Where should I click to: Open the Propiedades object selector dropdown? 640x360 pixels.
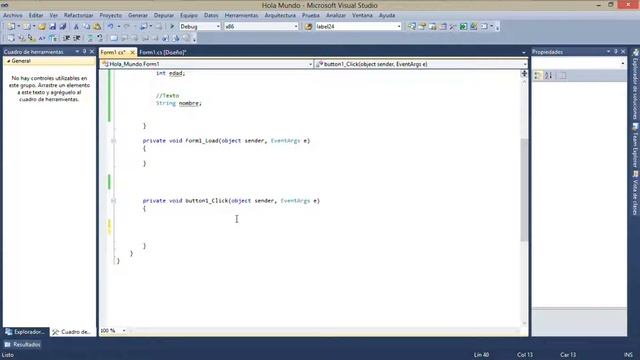tap(623, 64)
